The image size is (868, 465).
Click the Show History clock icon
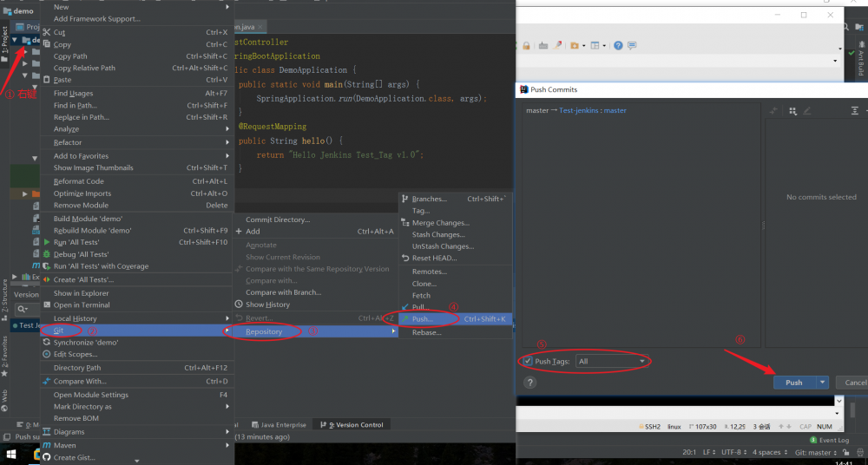click(x=240, y=305)
